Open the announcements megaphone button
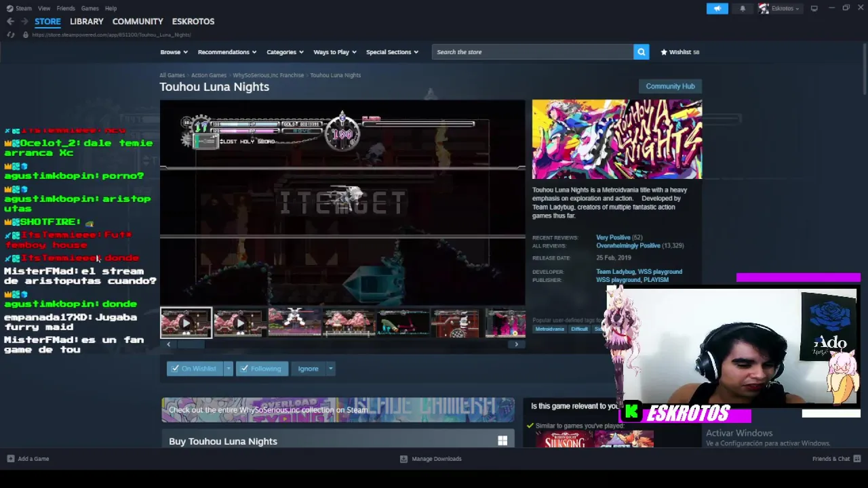 (717, 9)
